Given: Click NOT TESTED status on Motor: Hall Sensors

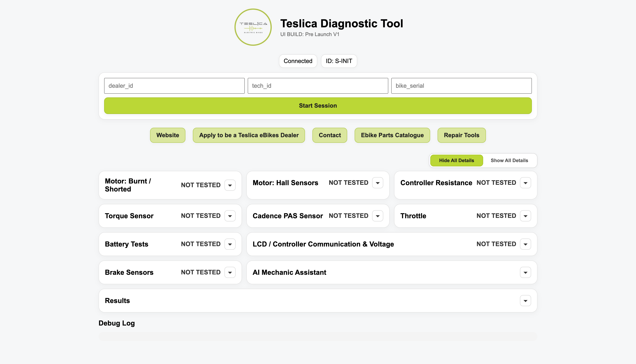Looking at the screenshot, I should click(x=348, y=183).
